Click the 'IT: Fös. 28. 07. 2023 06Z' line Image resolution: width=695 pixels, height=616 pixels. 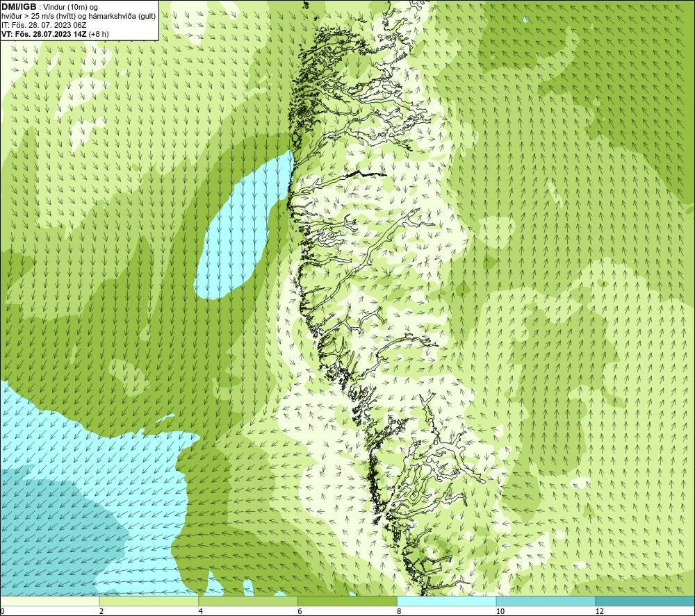click(44, 25)
